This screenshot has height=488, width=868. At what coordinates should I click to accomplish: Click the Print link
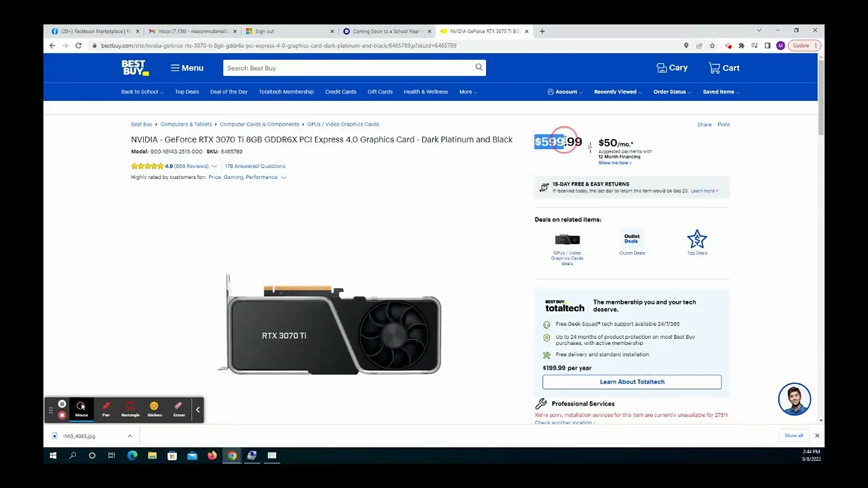[x=724, y=125]
